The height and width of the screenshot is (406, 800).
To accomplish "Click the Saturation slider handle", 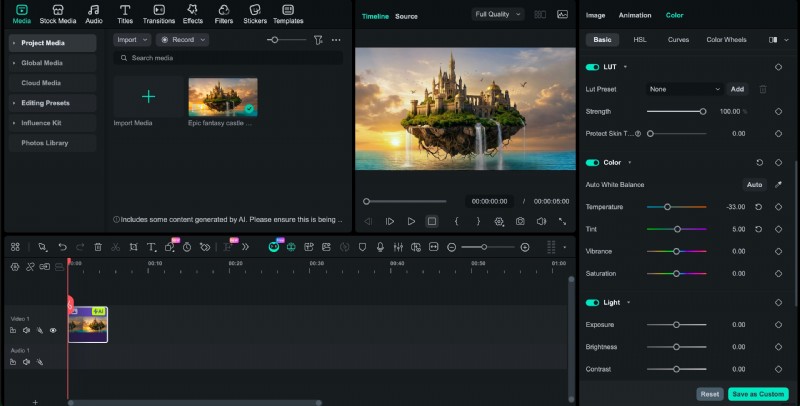I will (676, 273).
